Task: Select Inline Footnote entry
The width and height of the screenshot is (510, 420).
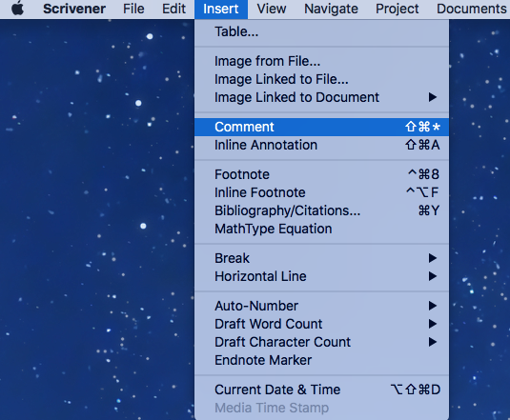Action: coord(321,193)
